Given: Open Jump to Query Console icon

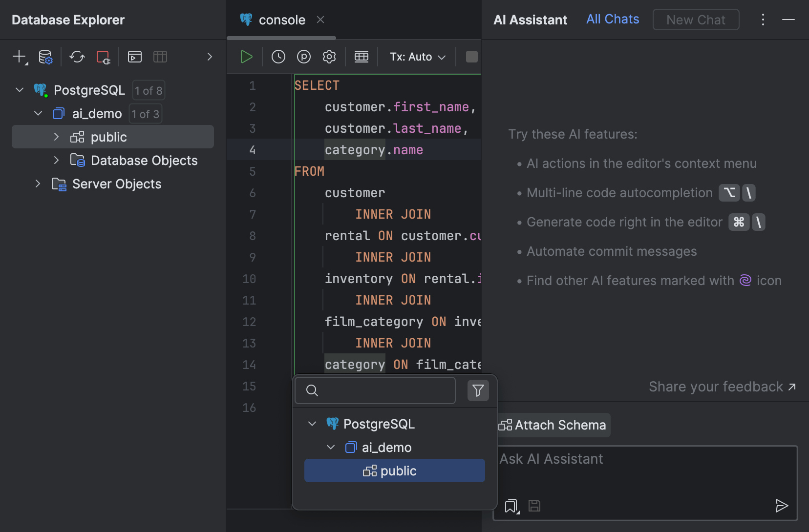Looking at the screenshot, I should pyautogui.click(x=134, y=57).
